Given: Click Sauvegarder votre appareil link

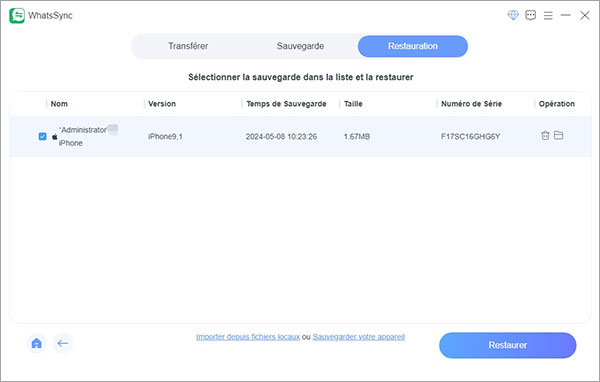Looking at the screenshot, I should pos(359,337).
